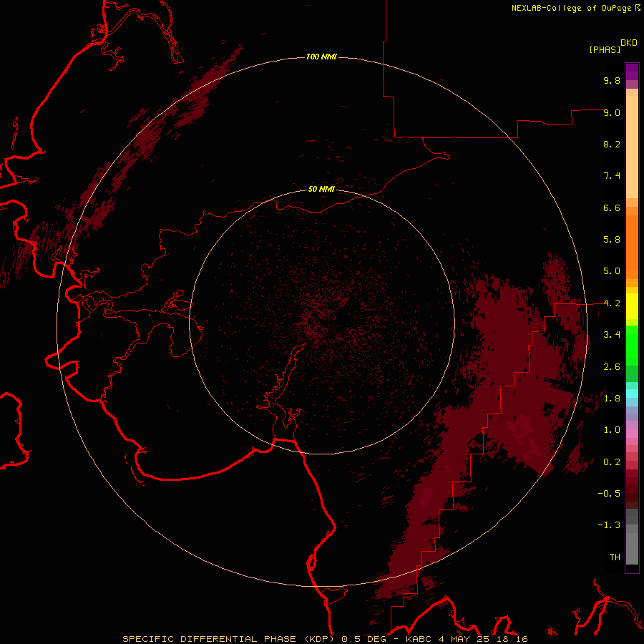Click the 1.8 color scale value

(612, 399)
